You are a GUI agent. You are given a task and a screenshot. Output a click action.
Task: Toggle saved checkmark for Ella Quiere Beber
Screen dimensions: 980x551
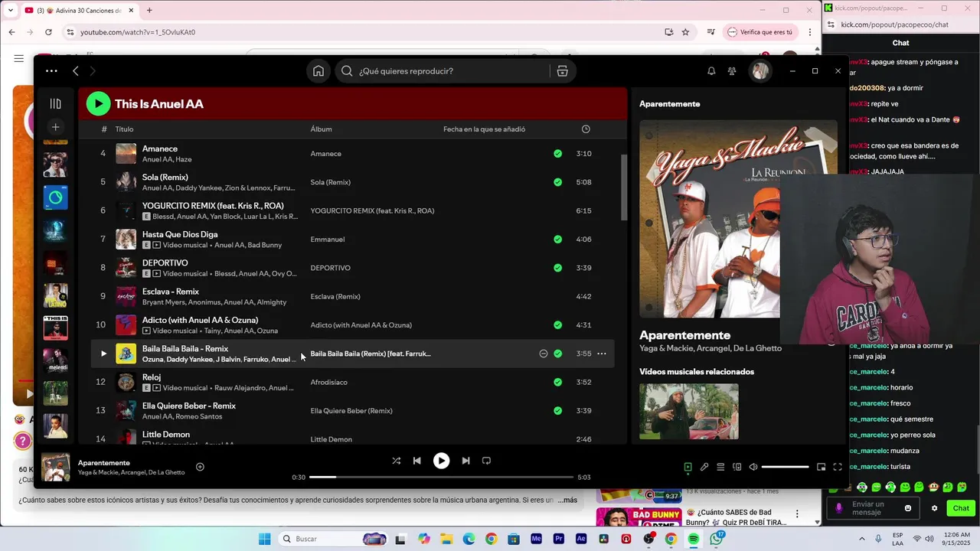557,411
